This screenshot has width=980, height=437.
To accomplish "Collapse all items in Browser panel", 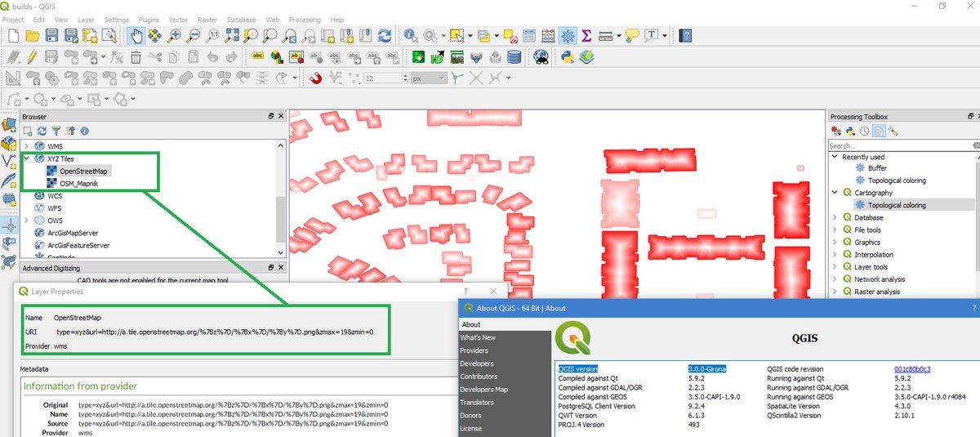I will click(70, 131).
